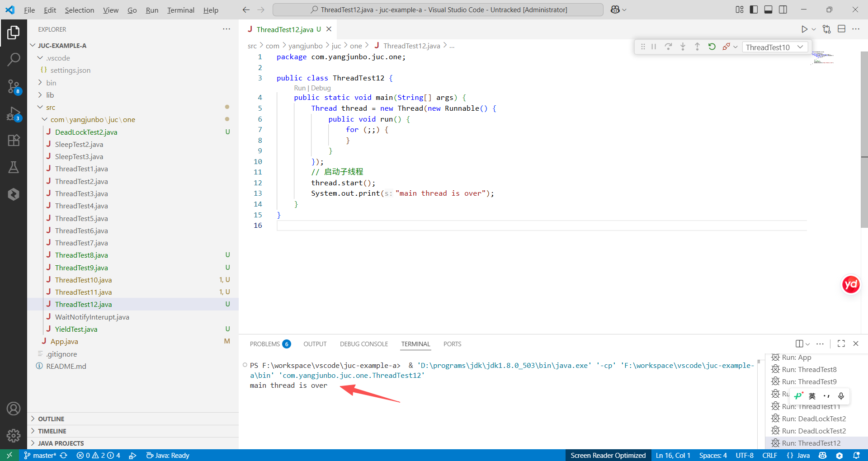Open Source Control view icon

[14, 86]
